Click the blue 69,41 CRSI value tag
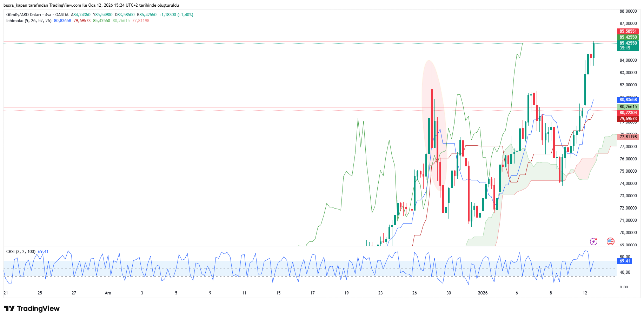 coord(624,261)
